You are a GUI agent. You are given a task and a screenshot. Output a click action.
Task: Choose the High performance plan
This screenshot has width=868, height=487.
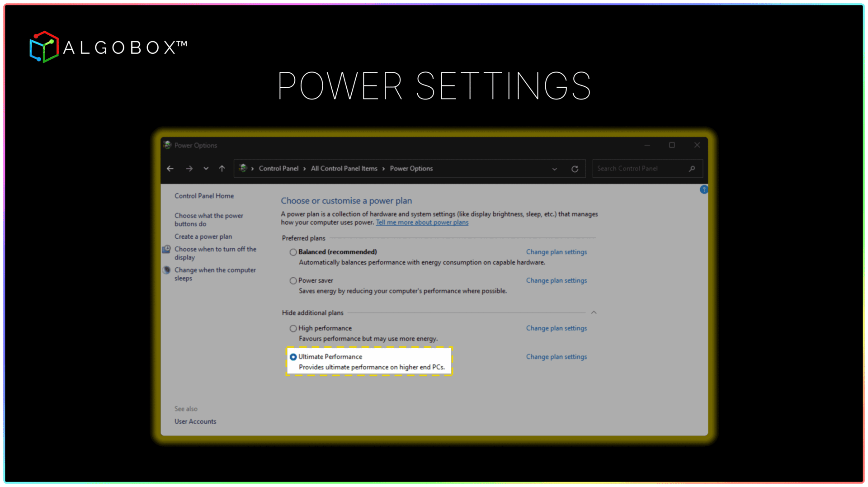pos(293,329)
